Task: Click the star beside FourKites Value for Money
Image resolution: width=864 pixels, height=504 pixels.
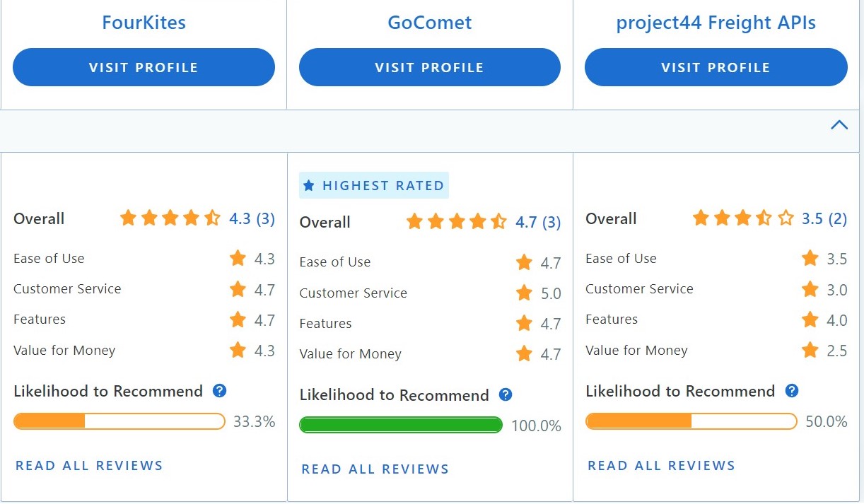Action: [x=238, y=349]
